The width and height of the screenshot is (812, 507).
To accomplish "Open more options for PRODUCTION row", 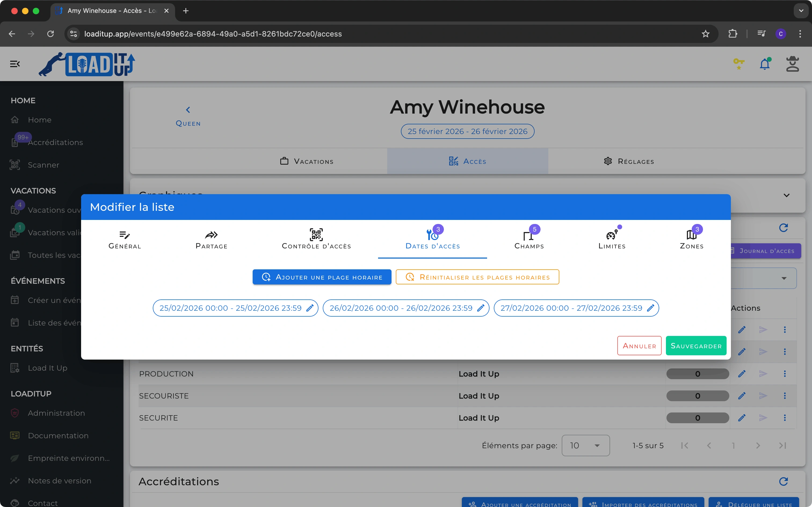I will pos(785,374).
